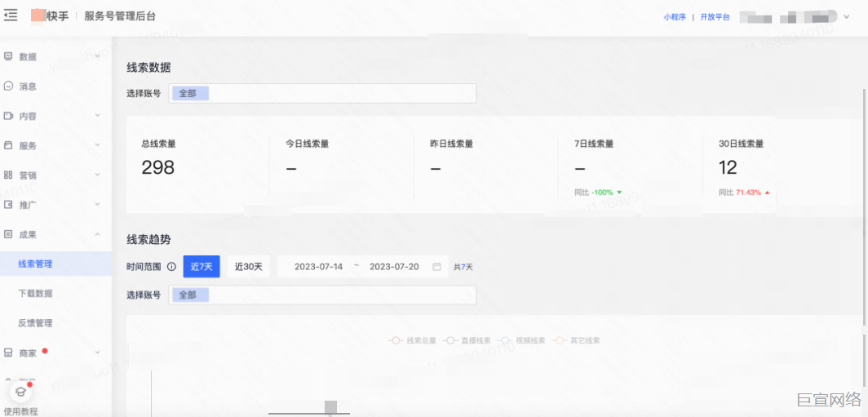
Task: Click the 共7天 text
Action: [x=463, y=267]
